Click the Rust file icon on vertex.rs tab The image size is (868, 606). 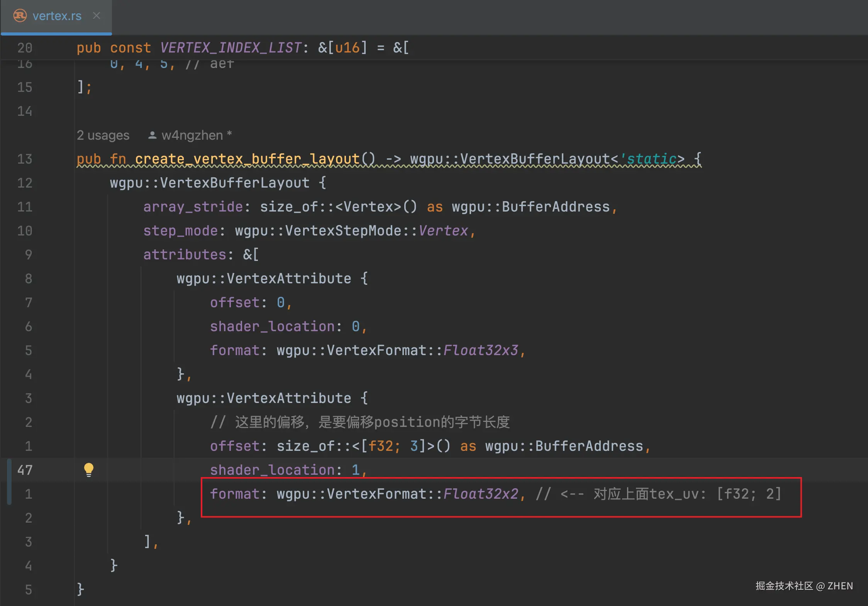[20, 16]
